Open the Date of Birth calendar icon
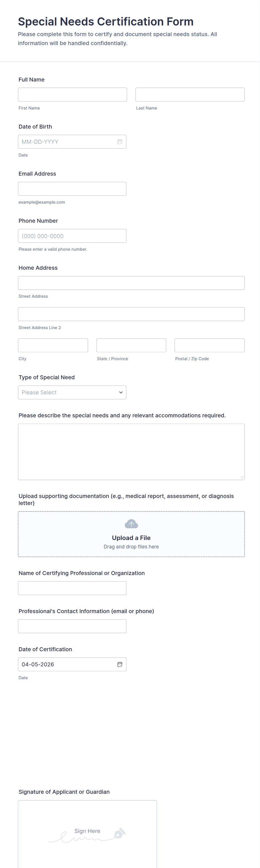This screenshot has height=868, width=260. click(120, 142)
